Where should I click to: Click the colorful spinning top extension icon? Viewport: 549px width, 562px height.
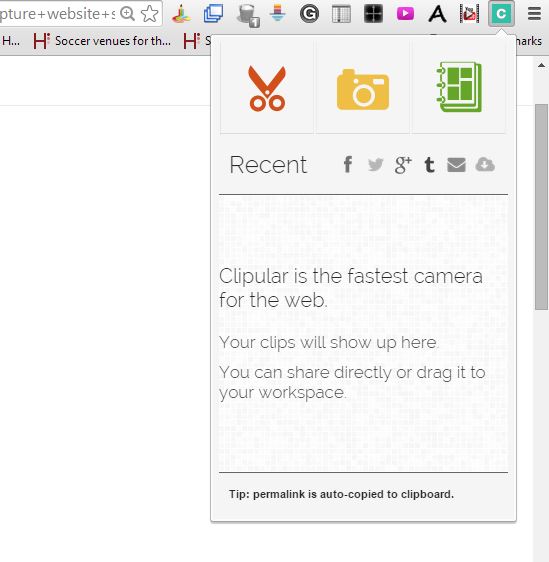[x=277, y=13]
